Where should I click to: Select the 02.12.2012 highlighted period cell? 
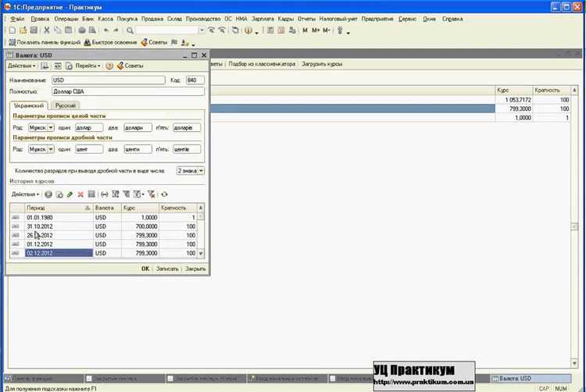[59, 253]
